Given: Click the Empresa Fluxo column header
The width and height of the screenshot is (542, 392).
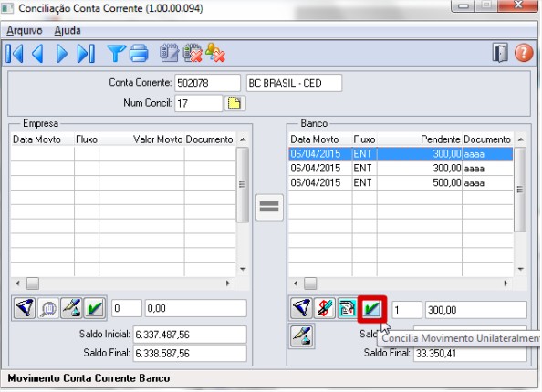Looking at the screenshot, I should [x=87, y=139].
